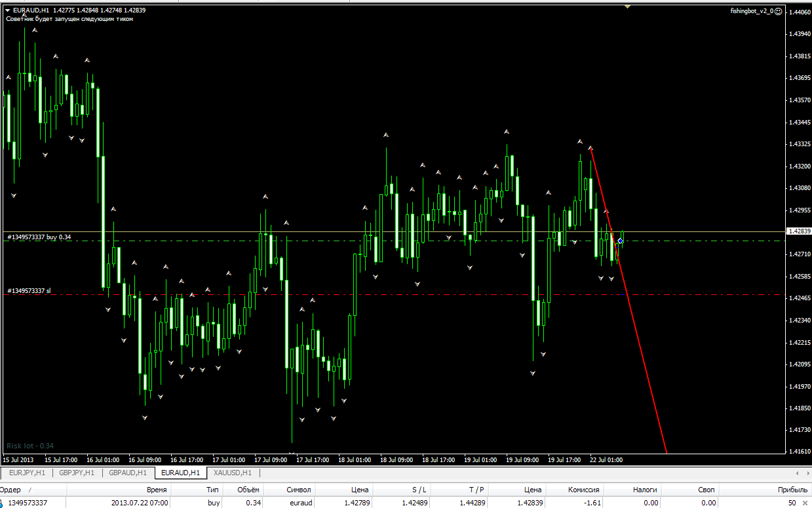This screenshot has width=812, height=508.
Task: Click the profit value 50
Action: tap(792, 503)
